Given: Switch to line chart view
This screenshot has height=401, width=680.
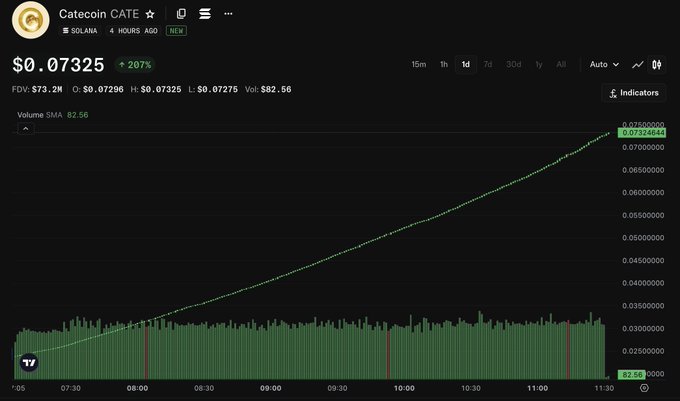Looking at the screenshot, I should (638, 65).
